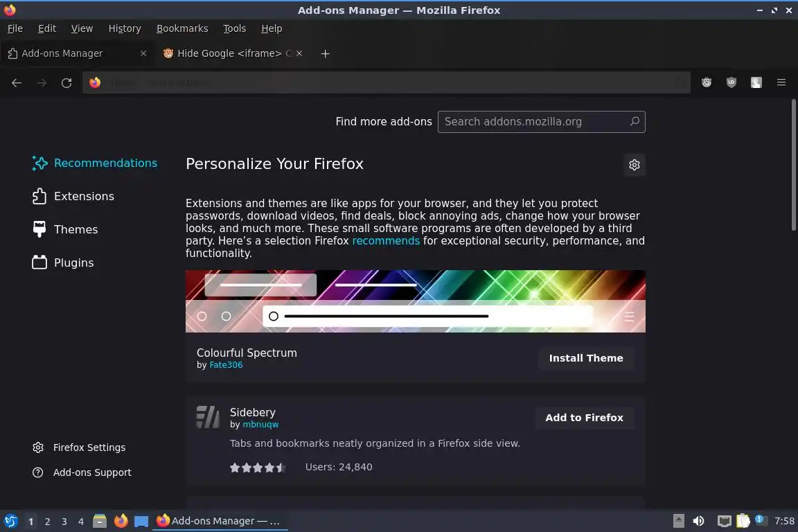Click the Themes paintbrush icon
This screenshot has width=798, height=532.
tap(39, 229)
